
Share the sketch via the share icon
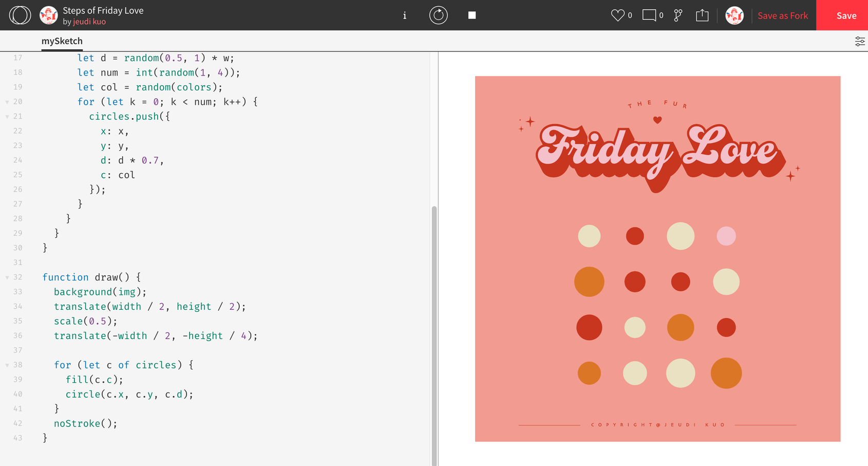pyautogui.click(x=702, y=15)
